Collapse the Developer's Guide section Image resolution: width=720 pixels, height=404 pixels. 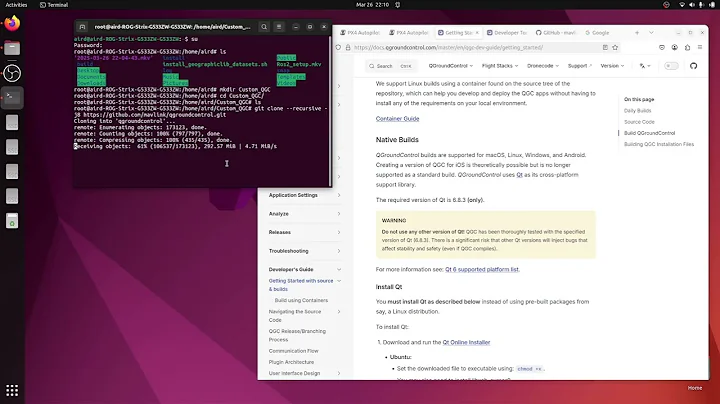339,269
